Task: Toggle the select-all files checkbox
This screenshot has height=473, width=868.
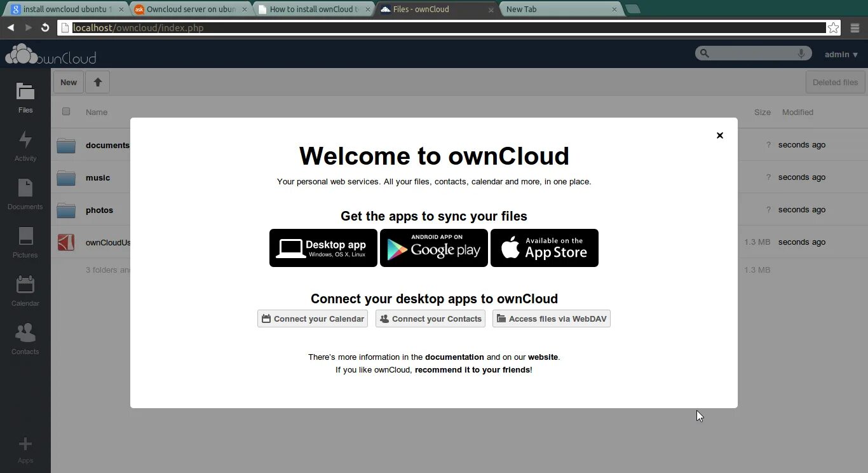Action: point(66,111)
